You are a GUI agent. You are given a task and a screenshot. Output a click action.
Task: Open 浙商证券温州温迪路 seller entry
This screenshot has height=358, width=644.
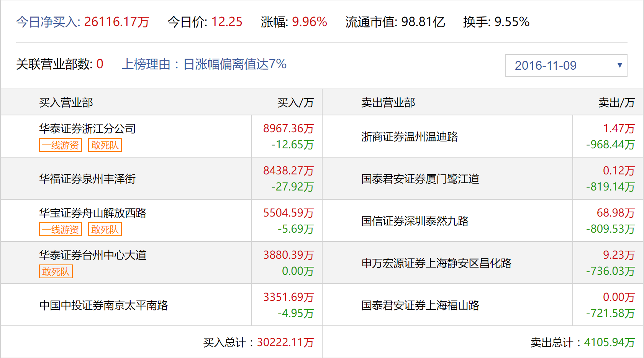click(410, 136)
